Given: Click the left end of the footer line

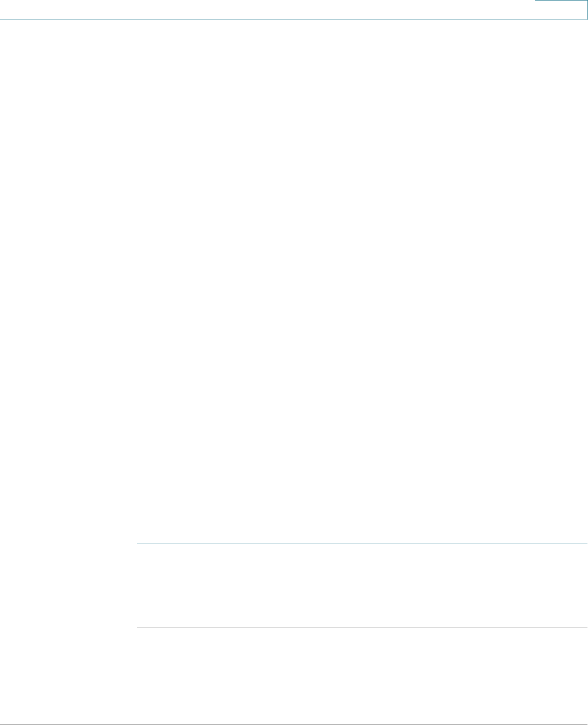Looking at the screenshot, I should click(3, 724).
